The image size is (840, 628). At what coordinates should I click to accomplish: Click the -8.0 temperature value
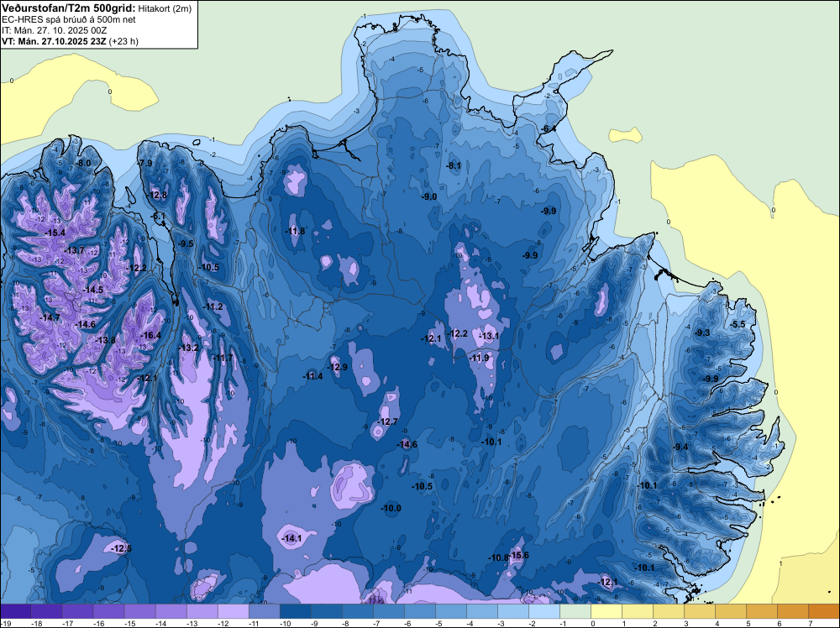[x=82, y=163]
